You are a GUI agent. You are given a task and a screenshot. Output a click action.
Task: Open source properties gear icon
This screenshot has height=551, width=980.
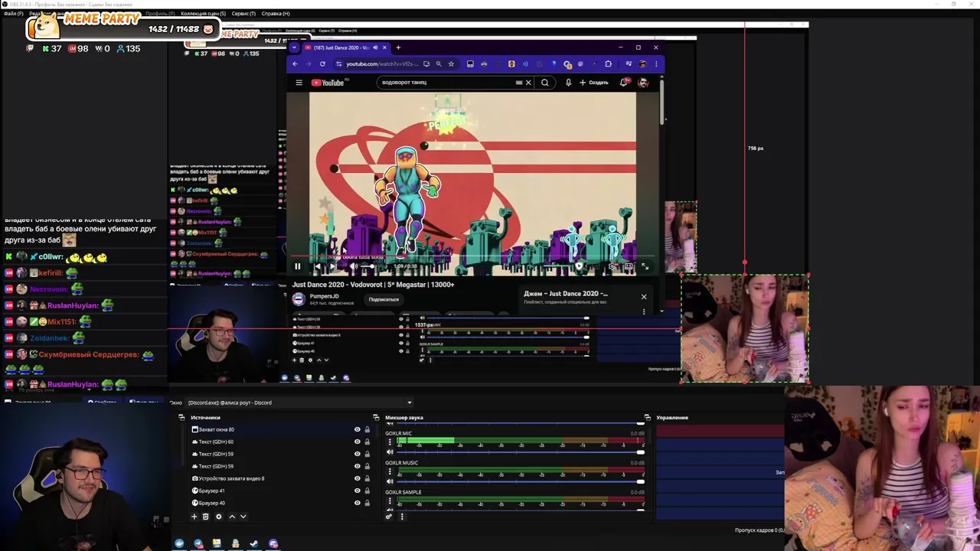[218, 517]
